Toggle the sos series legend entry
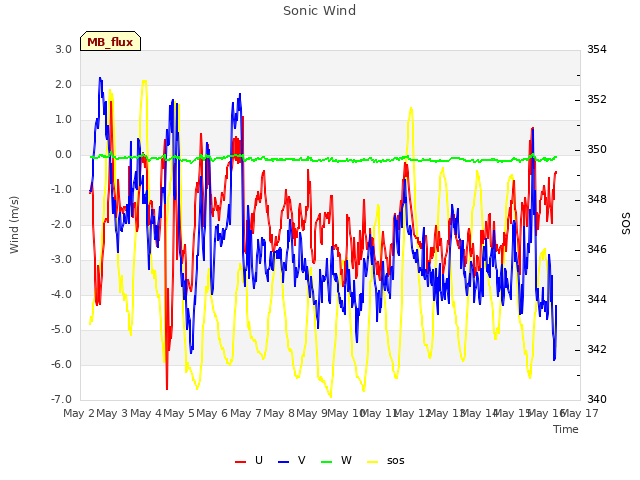The image size is (640, 480). 386,461
